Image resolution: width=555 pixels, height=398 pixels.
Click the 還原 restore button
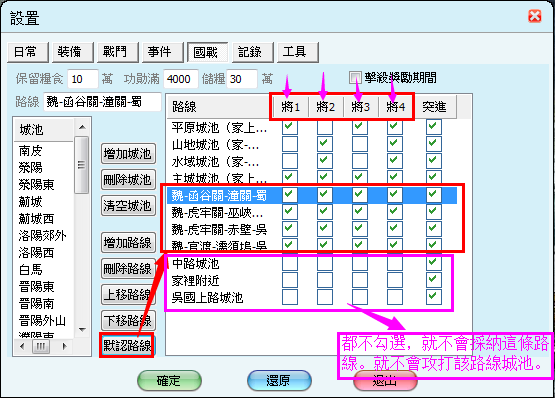(279, 381)
